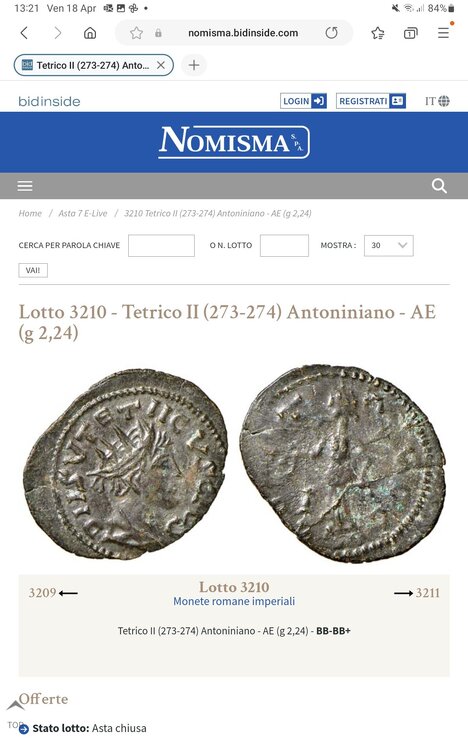468x750 pixels.
Task: Open the Monete romane imperiali category
Action: [x=234, y=601]
